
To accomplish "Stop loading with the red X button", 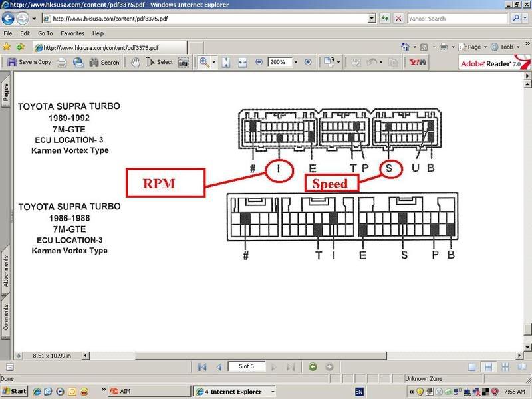I will 398,19.
